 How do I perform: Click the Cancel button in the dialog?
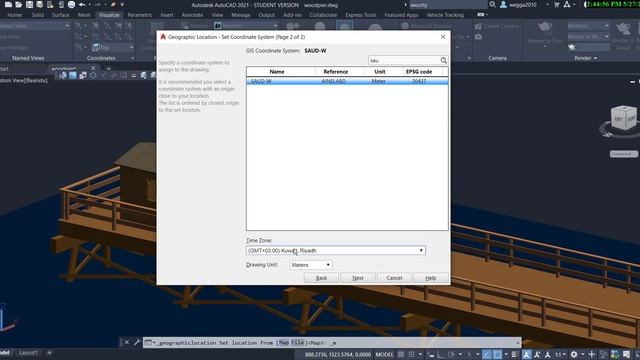394,278
